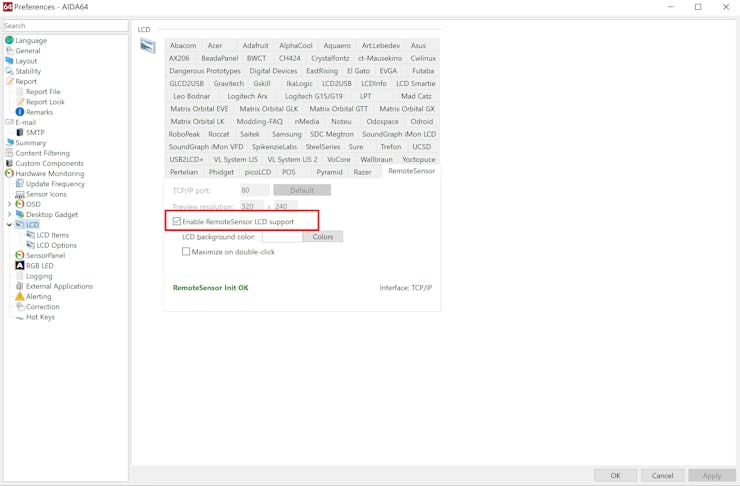
Task: Open the Razer tab
Action: pyautogui.click(x=362, y=172)
